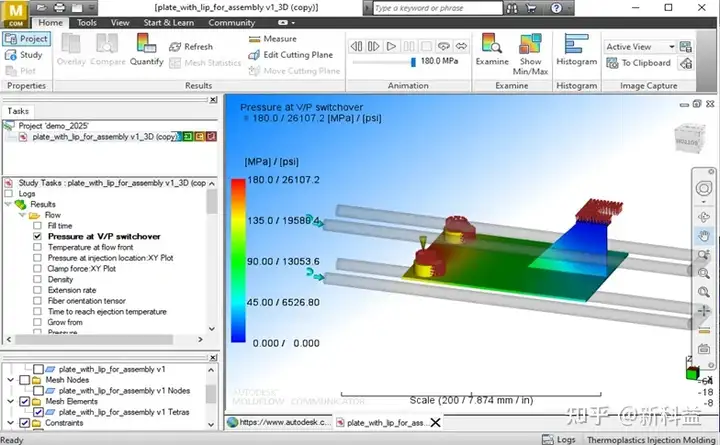Screen dimensions: 720x445
Task: Check Fiber orientation tensor result
Action: pos(38,301)
